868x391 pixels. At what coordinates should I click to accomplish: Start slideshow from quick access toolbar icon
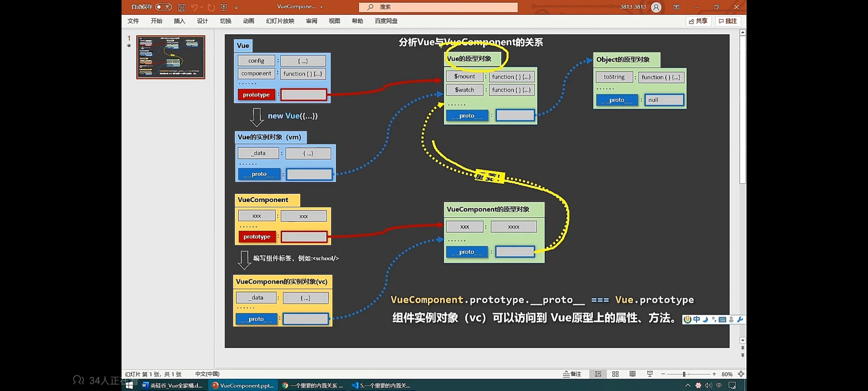tap(224, 7)
